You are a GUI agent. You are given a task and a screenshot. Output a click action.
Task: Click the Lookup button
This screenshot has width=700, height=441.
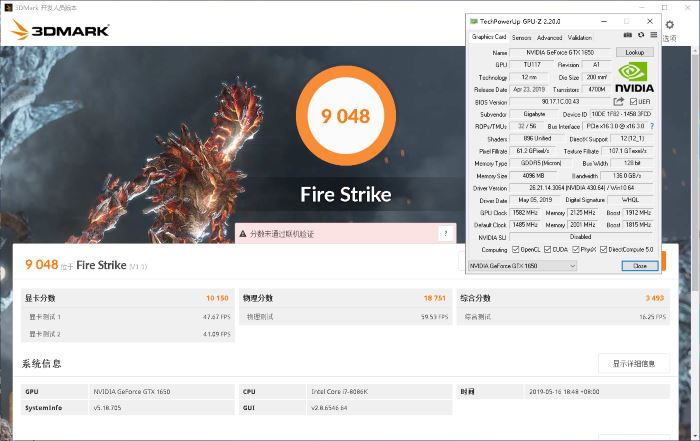[x=634, y=52]
